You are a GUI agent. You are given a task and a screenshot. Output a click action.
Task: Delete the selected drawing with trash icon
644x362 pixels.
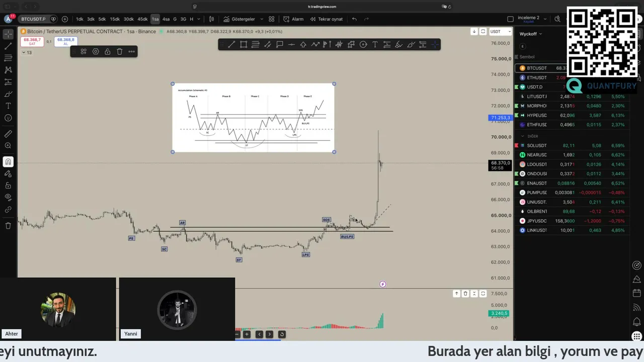pyautogui.click(x=120, y=51)
